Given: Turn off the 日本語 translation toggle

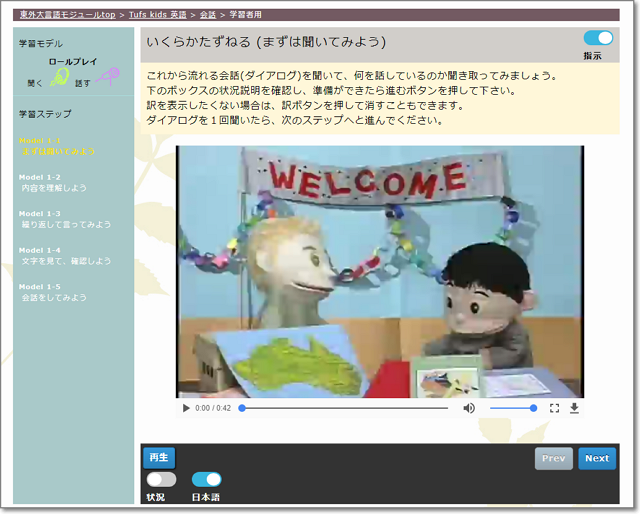Looking at the screenshot, I should point(206,479).
